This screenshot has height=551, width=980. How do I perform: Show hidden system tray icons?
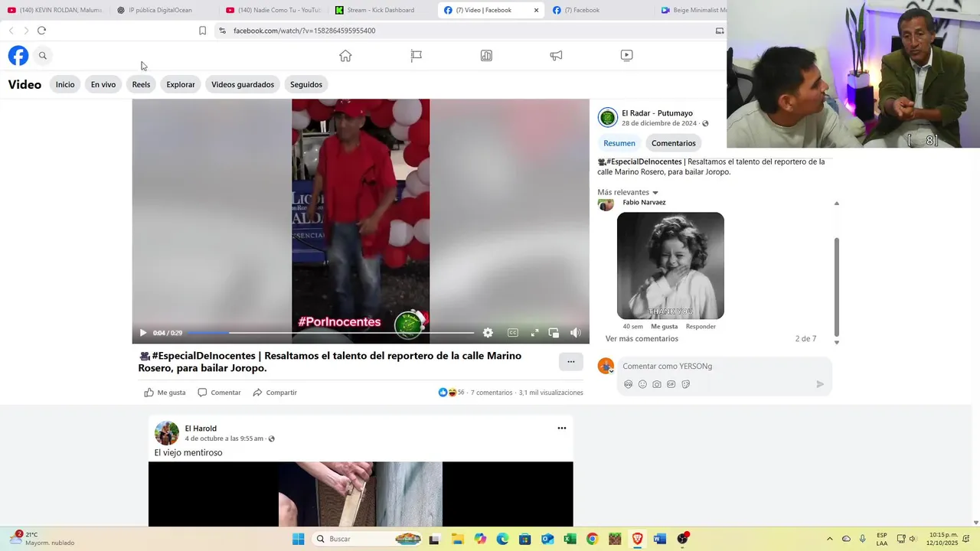pyautogui.click(x=829, y=539)
